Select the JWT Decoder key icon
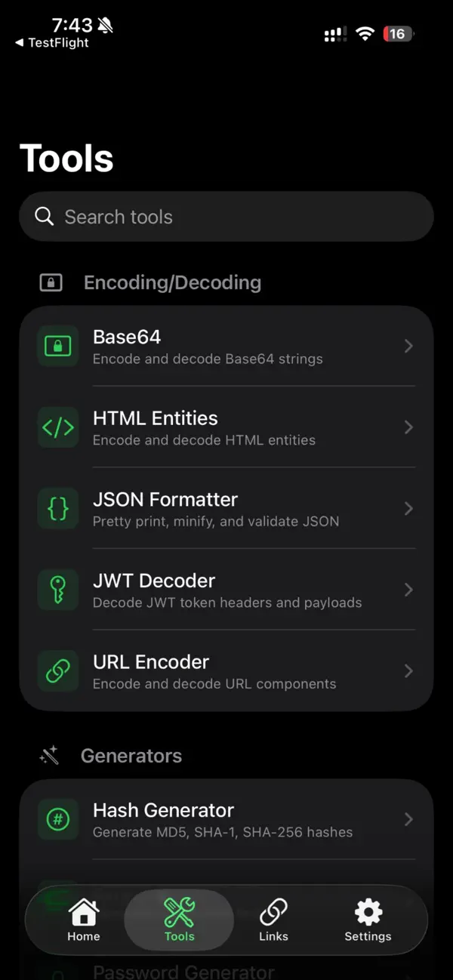 click(x=58, y=590)
